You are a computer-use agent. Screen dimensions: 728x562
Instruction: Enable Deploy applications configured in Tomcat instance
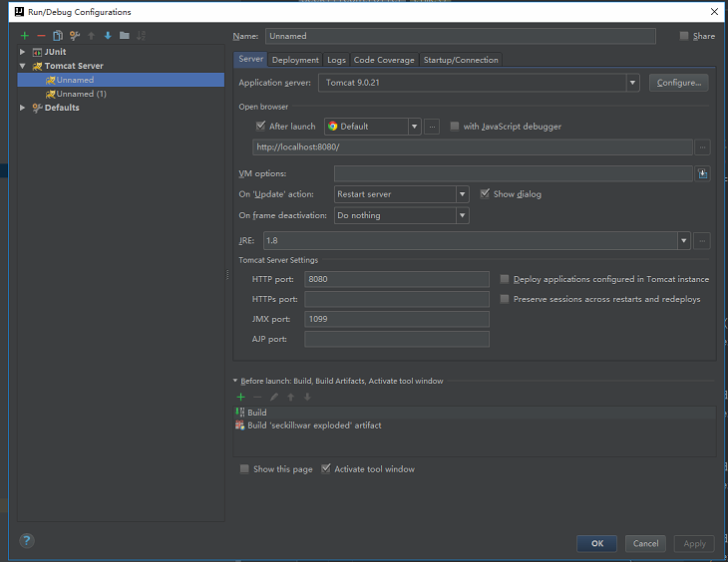tap(505, 279)
